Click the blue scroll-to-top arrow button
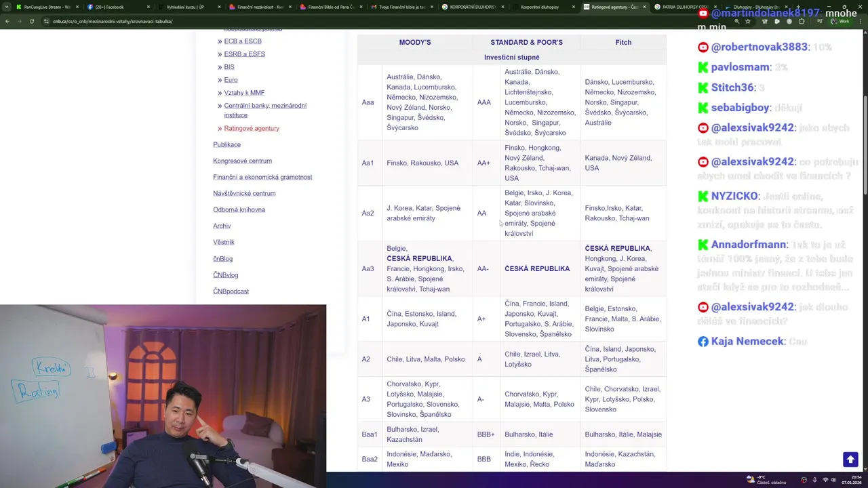 [850, 460]
